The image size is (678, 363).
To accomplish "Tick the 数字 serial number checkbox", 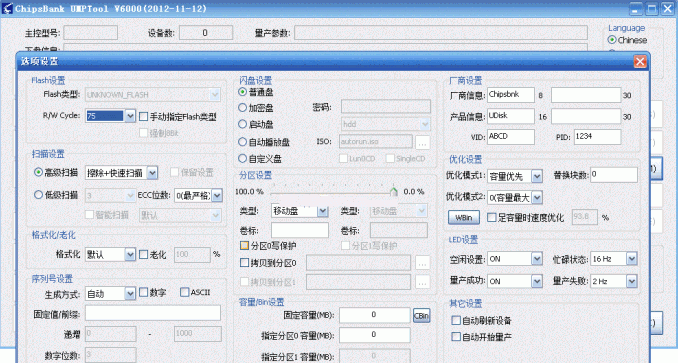I will (144, 293).
